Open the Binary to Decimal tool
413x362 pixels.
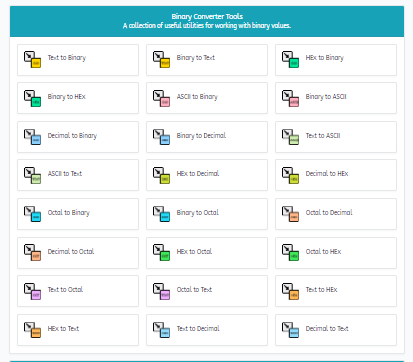207,137
